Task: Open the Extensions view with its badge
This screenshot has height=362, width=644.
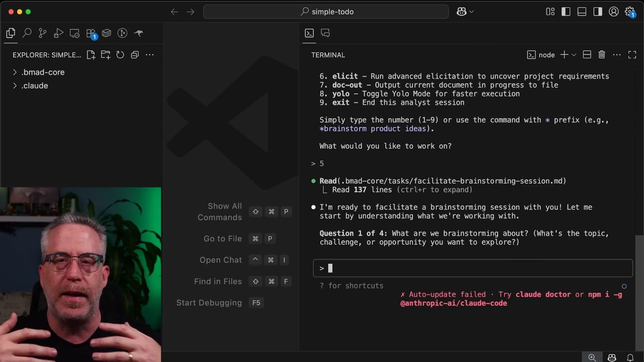Action: pyautogui.click(x=91, y=33)
